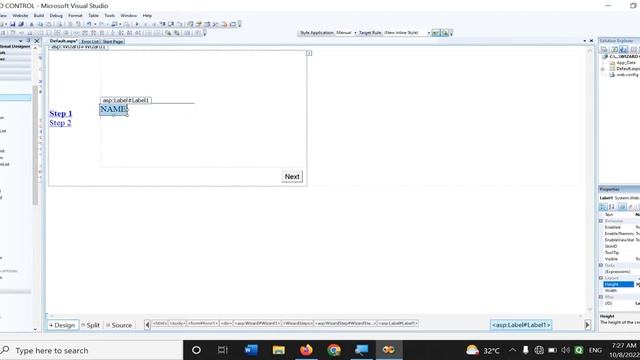This screenshot has width=640, height=360.
Task: Click the Step 2 link in the wizard sidebar
Action: [x=60, y=123]
